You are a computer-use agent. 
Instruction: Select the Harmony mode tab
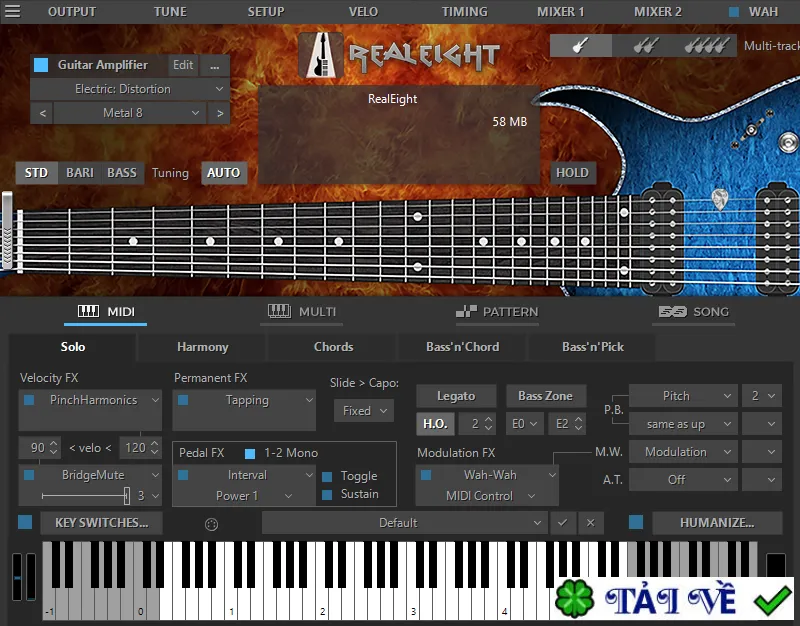(203, 347)
